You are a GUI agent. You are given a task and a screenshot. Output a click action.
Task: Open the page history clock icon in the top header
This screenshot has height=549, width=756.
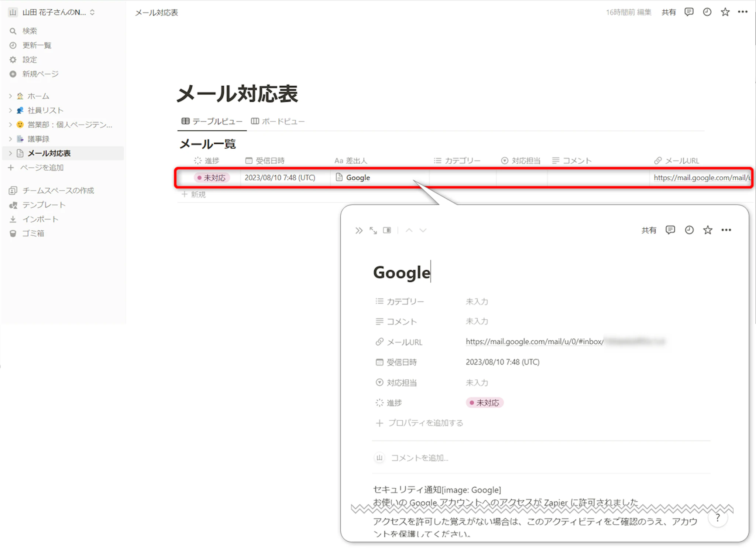click(707, 12)
